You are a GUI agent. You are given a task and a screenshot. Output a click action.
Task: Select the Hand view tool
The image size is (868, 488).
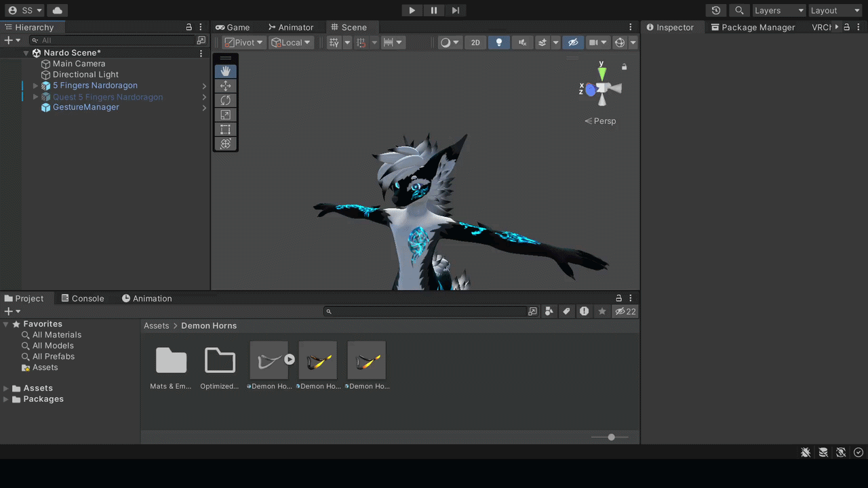(x=226, y=71)
